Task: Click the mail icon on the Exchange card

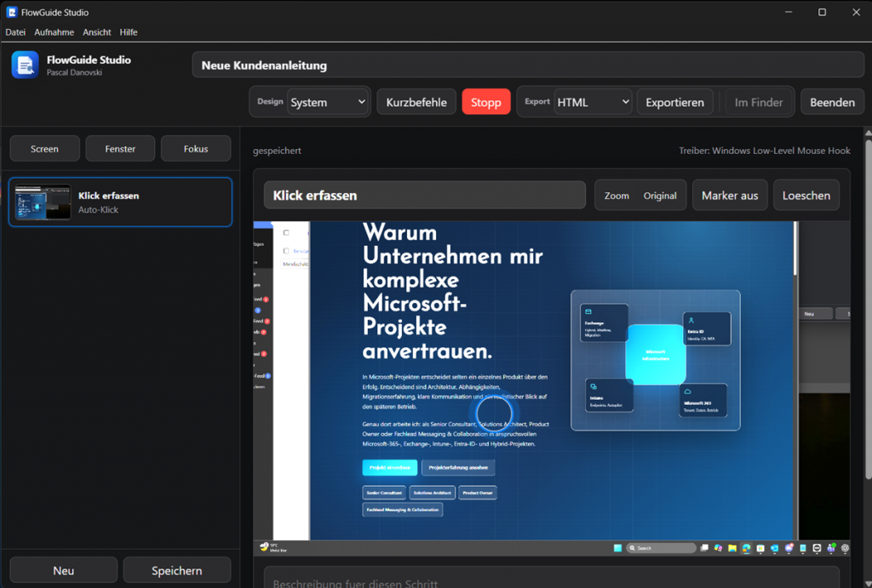Action: click(x=588, y=311)
